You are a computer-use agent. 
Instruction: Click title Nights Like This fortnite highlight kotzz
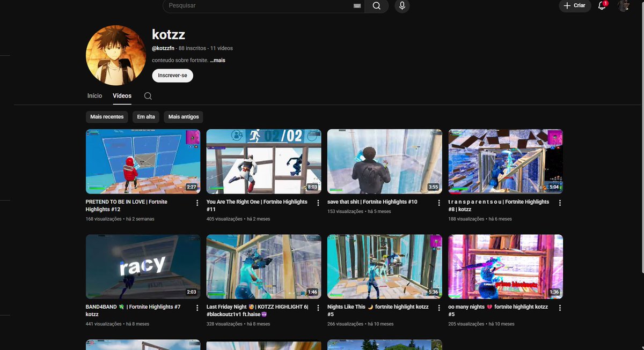click(x=378, y=311)
